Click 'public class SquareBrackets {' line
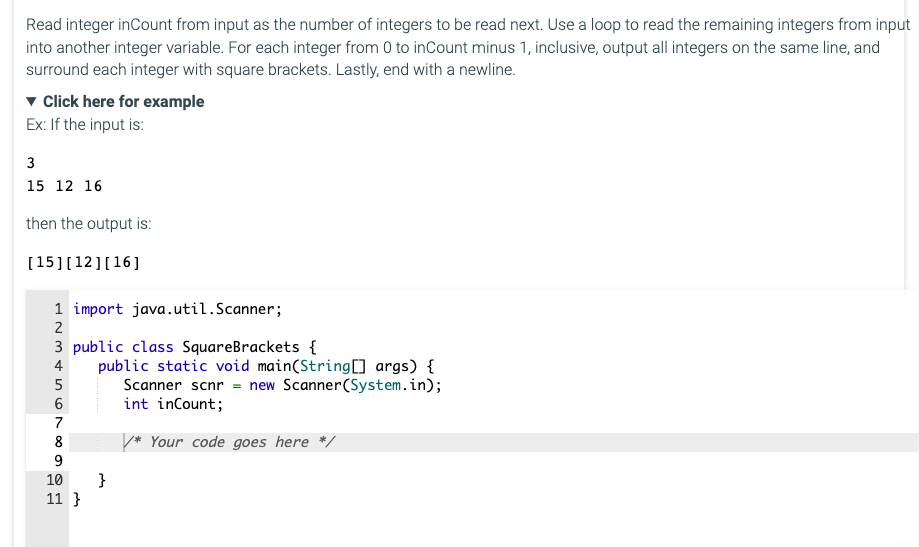919x547 pixels. click(195, 347)
